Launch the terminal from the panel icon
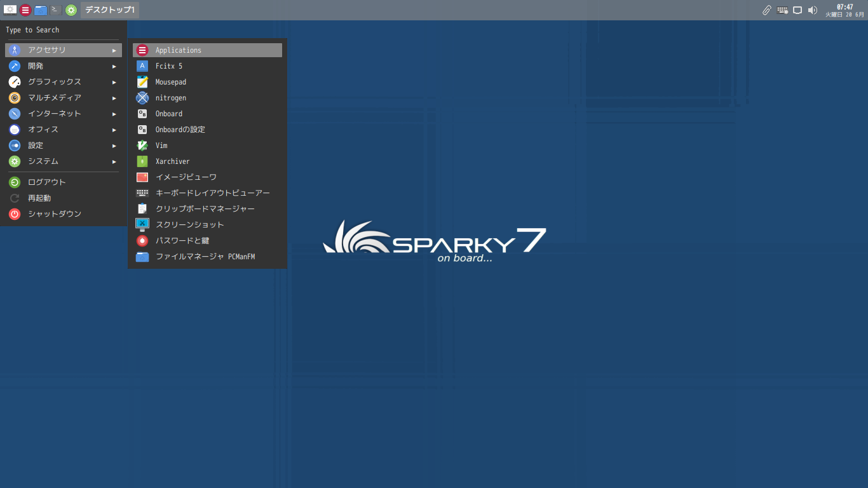The image size is (868, 488). click(x=56, y=10)
